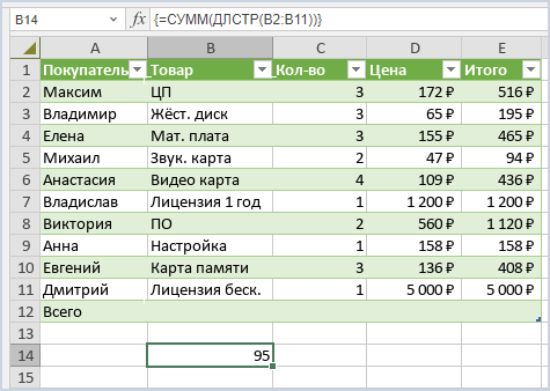Click the total cell 1 120 ₽
Screen dimensions: 550x391
(x=502, y=224)
